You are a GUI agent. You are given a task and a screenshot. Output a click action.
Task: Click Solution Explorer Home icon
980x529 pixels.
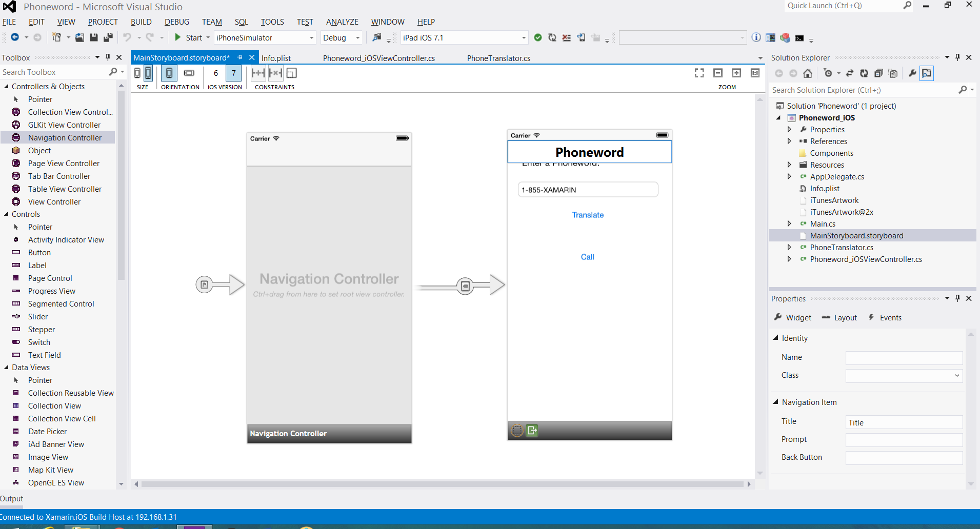point(808,73)
